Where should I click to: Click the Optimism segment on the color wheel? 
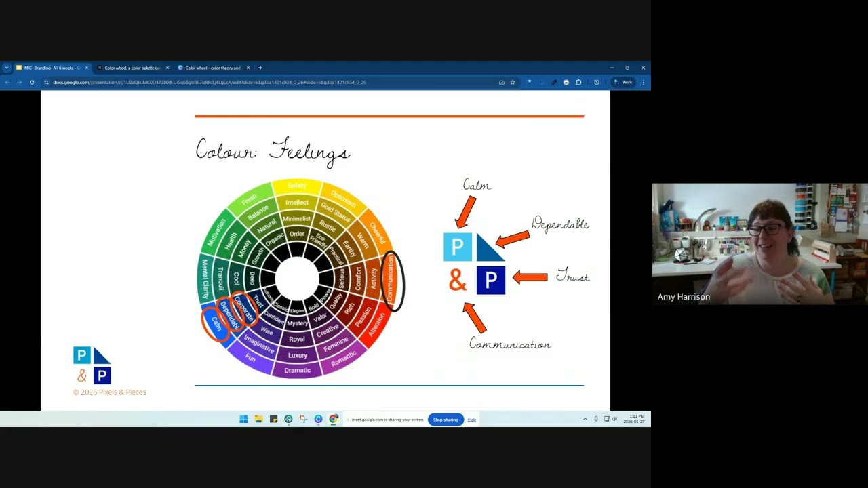click(342, 198)
